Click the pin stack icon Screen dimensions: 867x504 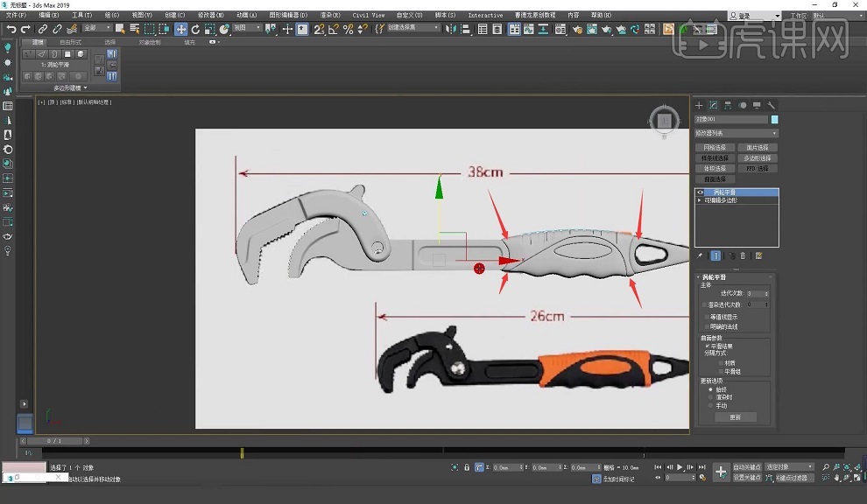[701, 255]
